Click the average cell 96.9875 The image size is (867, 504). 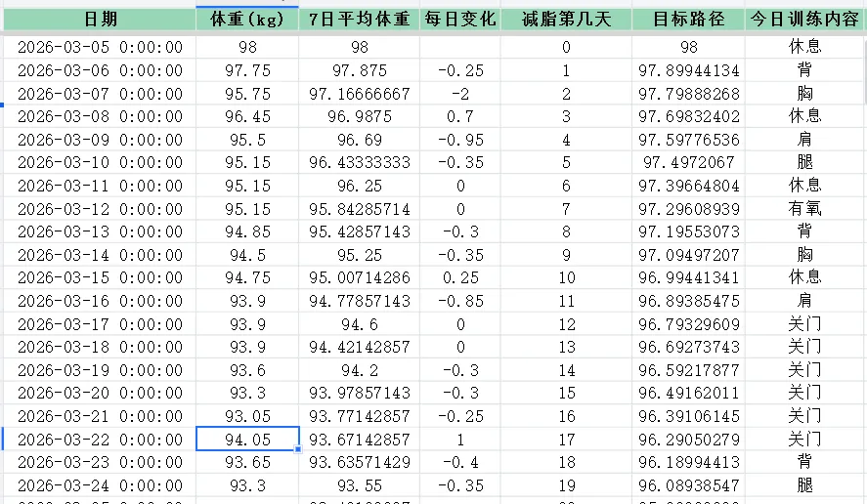coord(360,116)
